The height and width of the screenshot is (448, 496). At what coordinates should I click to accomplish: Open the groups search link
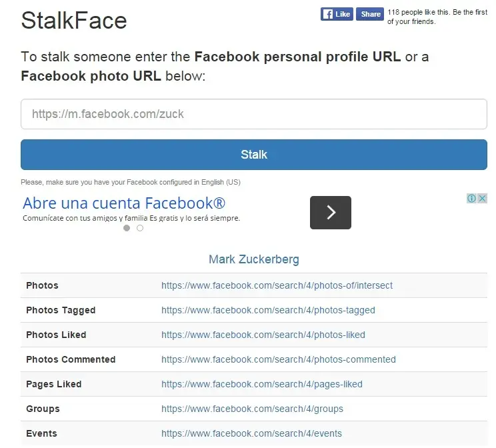(x=252, y=409)
